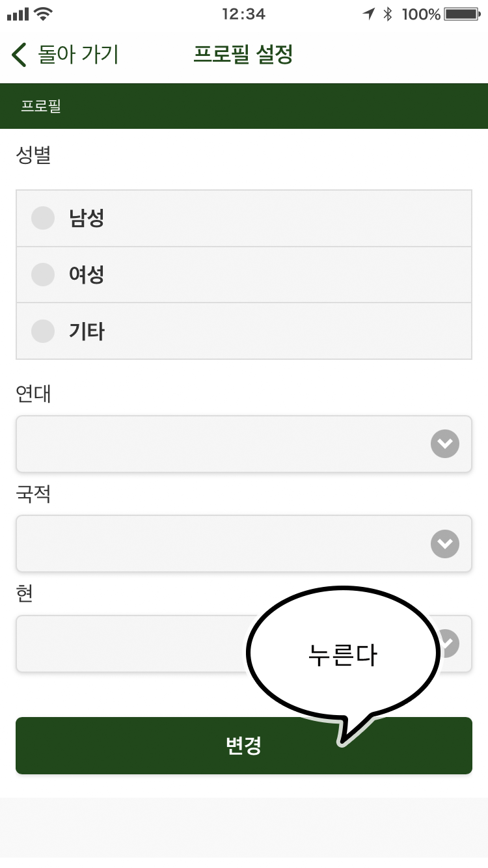Image resolution: width=488 pixels, height=868 pixels.
Task: Tap the battery icon in status bar
Action: tap(462, 14)
